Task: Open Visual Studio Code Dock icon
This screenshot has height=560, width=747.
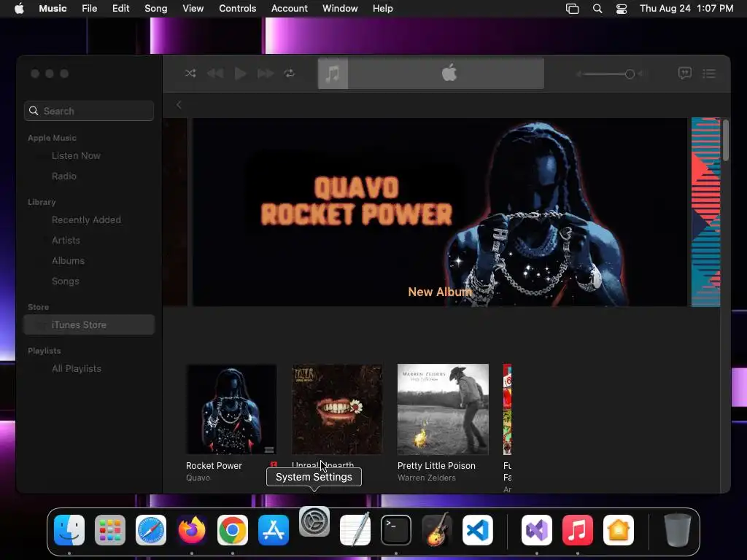Action: [477, 530]
